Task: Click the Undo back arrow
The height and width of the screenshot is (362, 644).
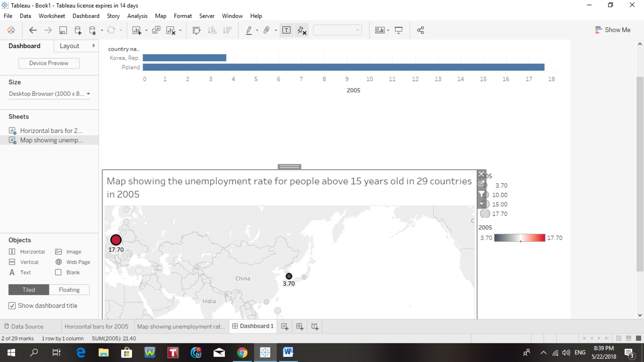Action: [x=33, y=30]
